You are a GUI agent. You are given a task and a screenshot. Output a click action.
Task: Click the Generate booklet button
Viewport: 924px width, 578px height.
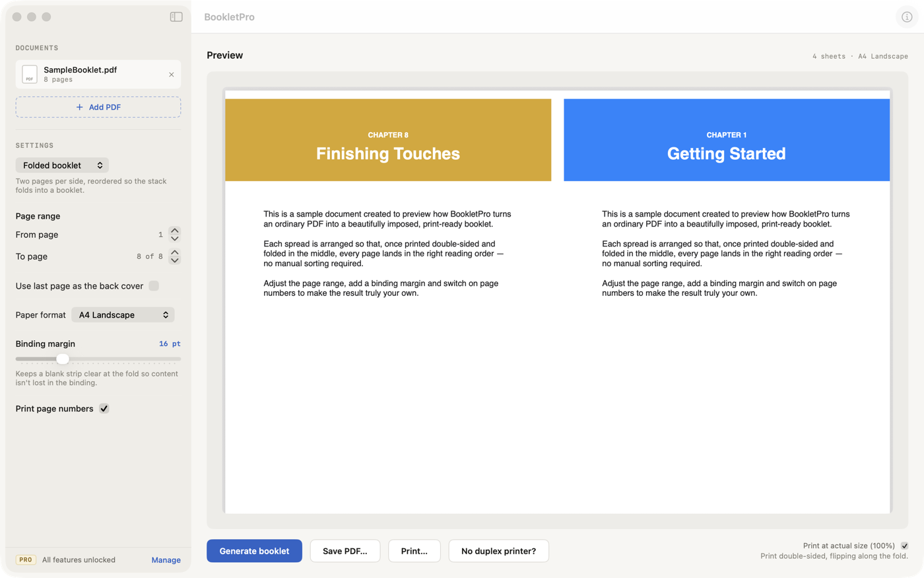[254, 551]
